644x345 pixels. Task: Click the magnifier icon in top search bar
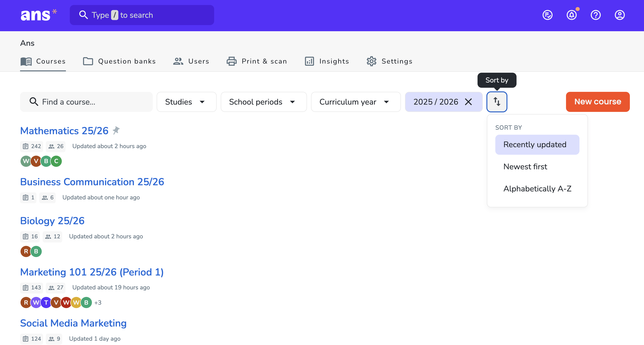click(x=83, y=15)
